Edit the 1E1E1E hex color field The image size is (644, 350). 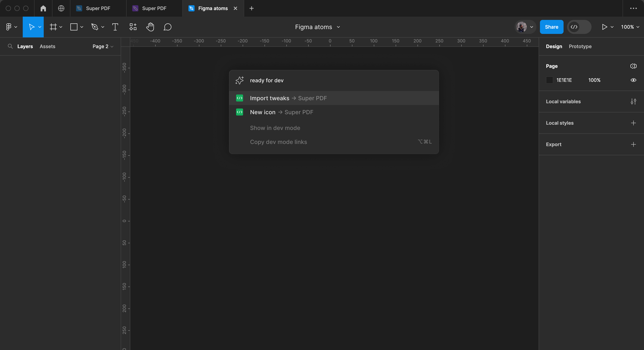click(x=564, y=80)
